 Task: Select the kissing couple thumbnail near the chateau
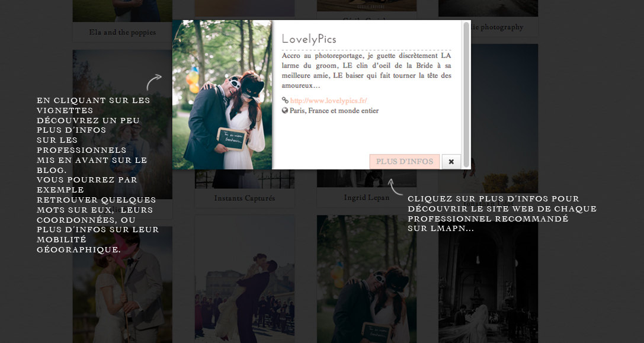(x=244, y=279)
